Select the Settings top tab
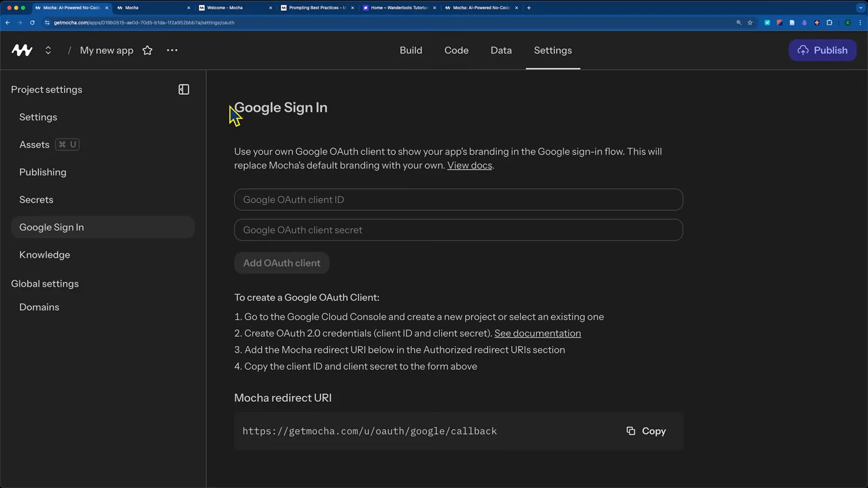Screen dimensions: 868x488 (553, 50)
